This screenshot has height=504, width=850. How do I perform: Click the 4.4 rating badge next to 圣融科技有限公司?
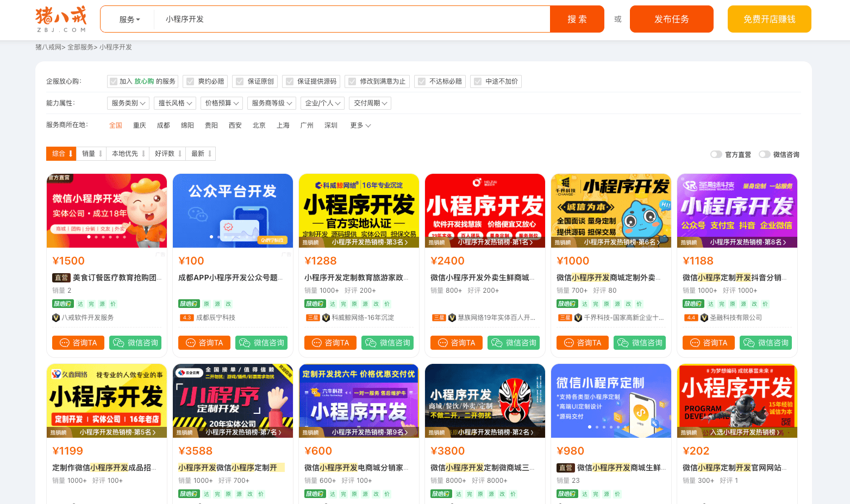(690, 317)
